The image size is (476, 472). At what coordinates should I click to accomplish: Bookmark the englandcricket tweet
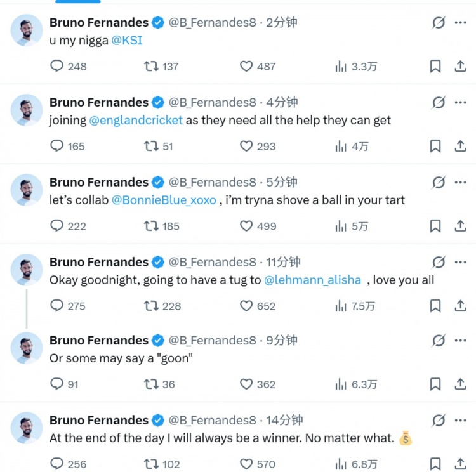pyautogui.click(x=435, y=146)
